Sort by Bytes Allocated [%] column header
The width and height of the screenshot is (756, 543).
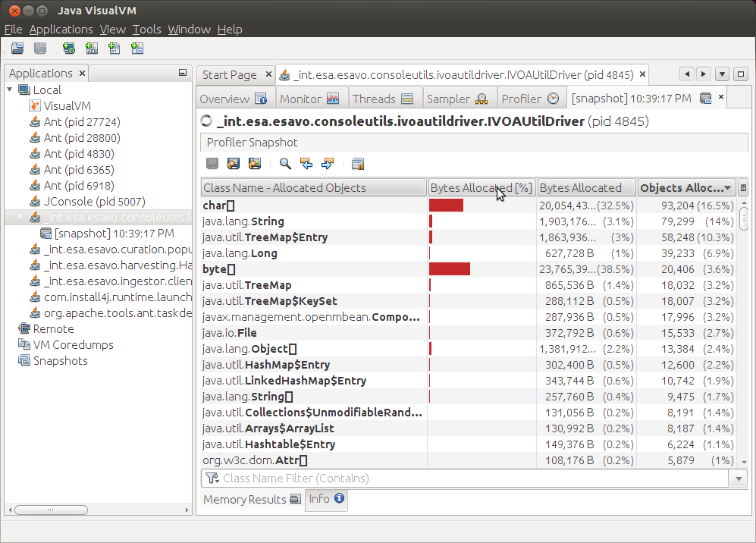[x=482, y=187]
